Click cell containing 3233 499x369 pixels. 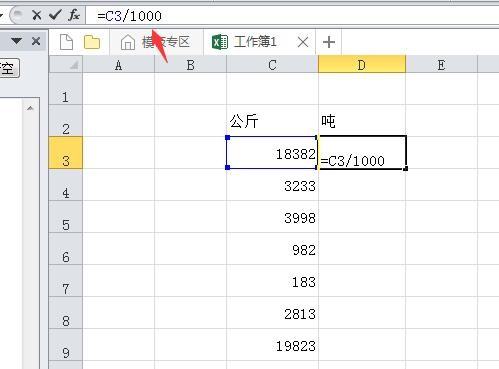(x=272, y=185)
